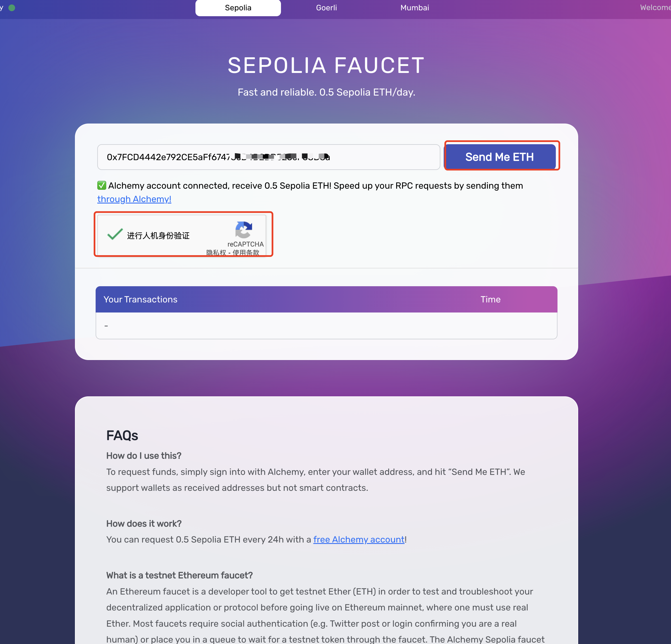Image resolution: width=671 pixels, height=644 pixels.
Task: Click the "How do I use this?" question
Action: (144, 456)
